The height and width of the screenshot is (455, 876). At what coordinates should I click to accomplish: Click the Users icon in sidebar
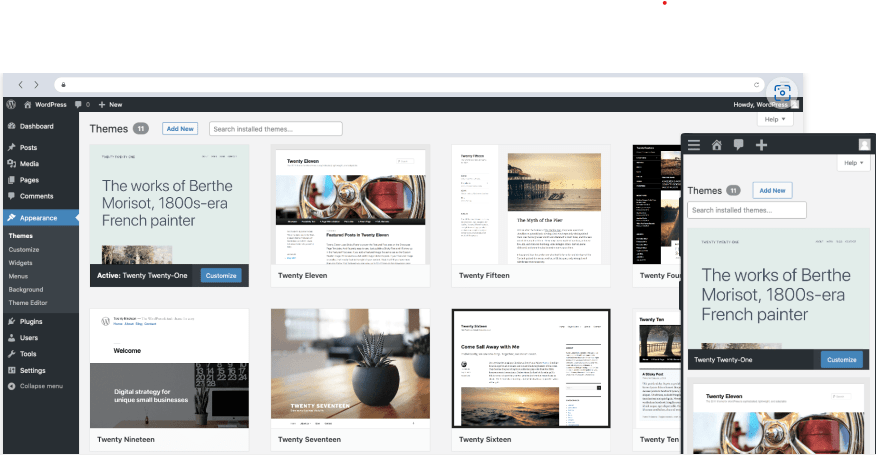click(x=12, y=338)
